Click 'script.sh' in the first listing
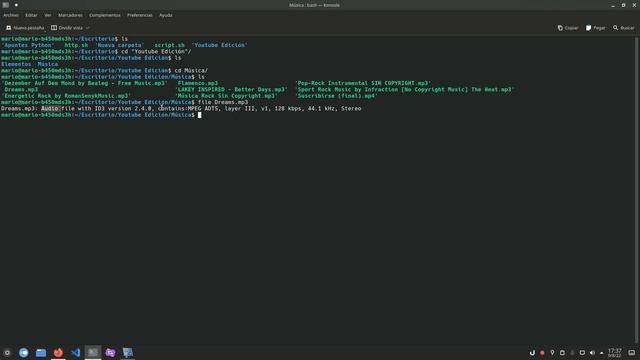Viewport: 640px width, 360px height. 169,45
